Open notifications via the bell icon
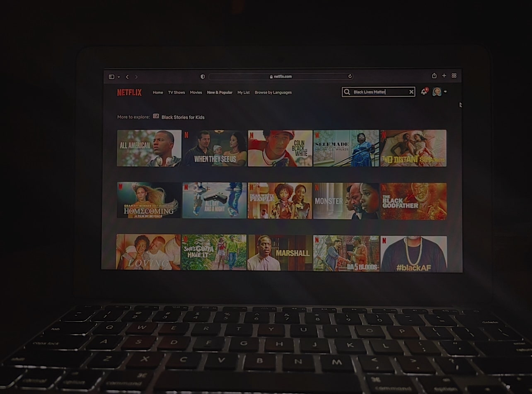 [423, 92]
